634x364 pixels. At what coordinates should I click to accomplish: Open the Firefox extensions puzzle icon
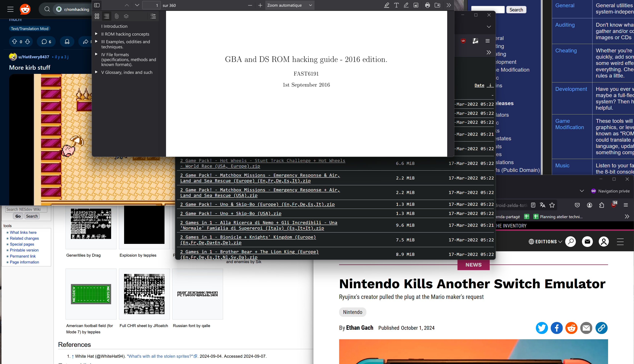(x=601, y=205)
